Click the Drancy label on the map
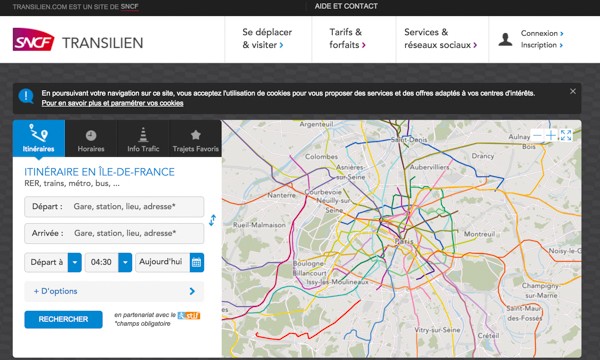This screenshot has width=600, height=360. point(483,156)
